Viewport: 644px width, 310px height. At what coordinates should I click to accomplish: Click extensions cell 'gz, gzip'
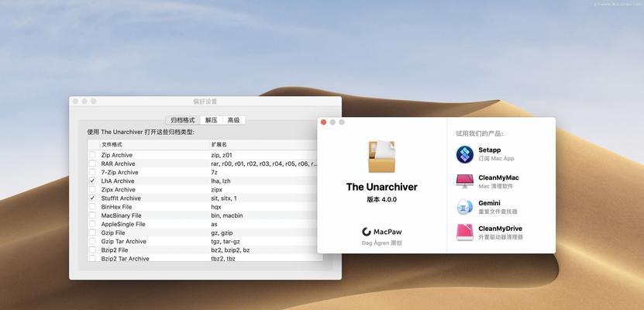(x=222, y=232)
